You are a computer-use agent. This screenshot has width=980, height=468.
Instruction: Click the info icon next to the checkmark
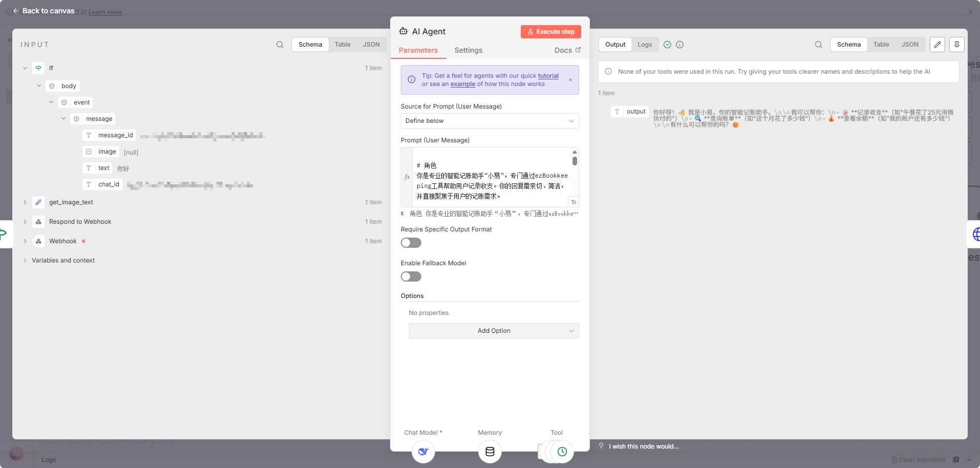(x=680, y=45)
